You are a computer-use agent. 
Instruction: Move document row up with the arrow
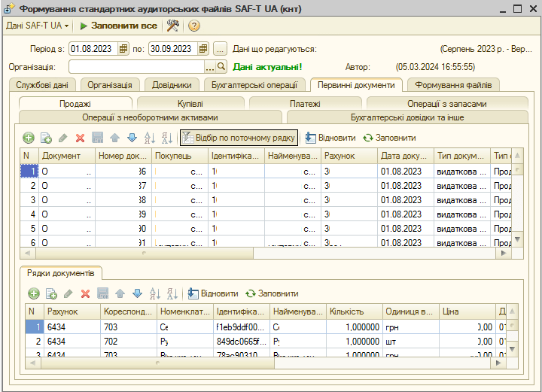coord(114,138)
